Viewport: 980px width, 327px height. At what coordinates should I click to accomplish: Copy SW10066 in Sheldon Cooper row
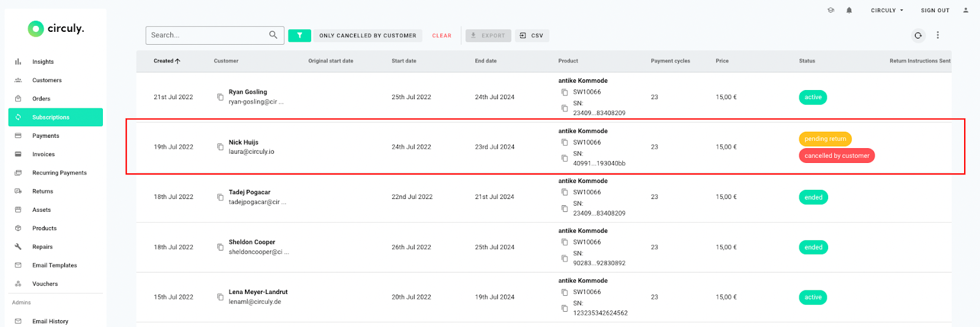[x=565, y=242]
